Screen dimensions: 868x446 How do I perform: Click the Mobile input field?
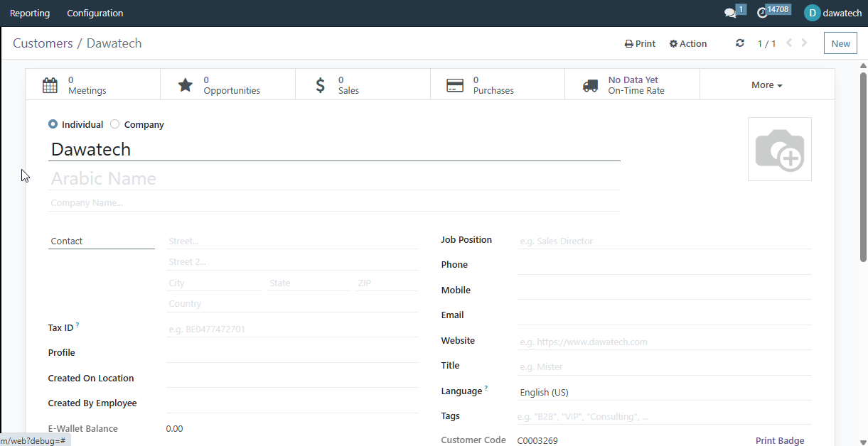[665, 291]
